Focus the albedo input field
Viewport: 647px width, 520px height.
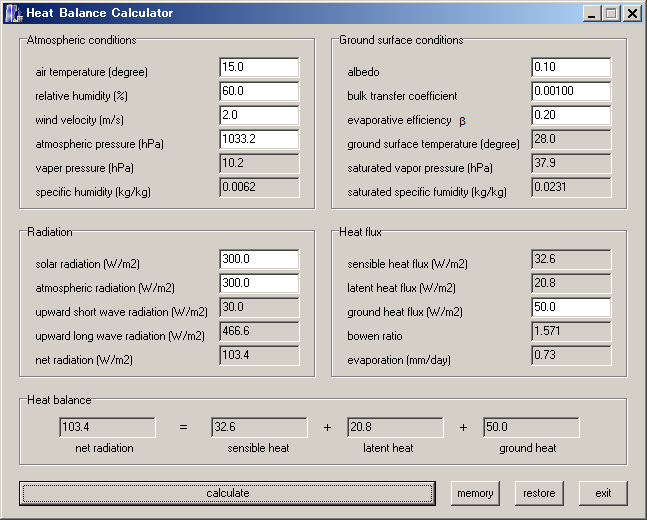click(571, 67)
